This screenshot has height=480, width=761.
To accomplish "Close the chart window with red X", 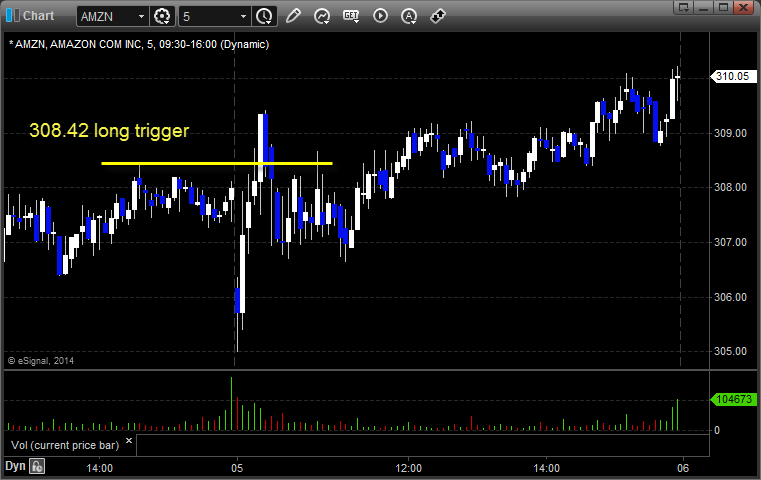I will click(743, 7).
